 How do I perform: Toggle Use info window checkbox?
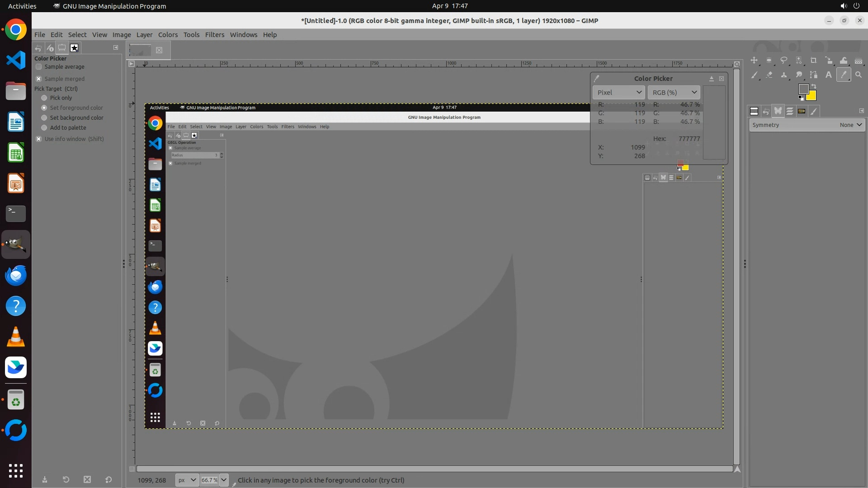point(39,139)
